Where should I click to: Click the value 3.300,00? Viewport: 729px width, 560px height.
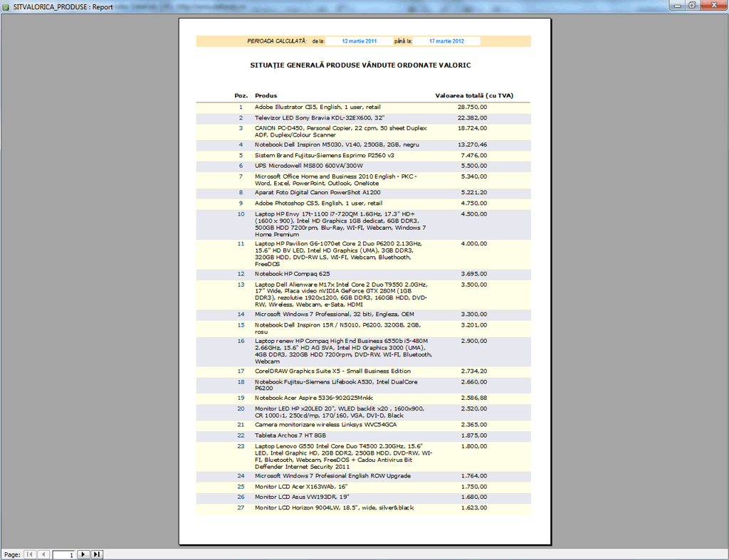pos(474,315)
